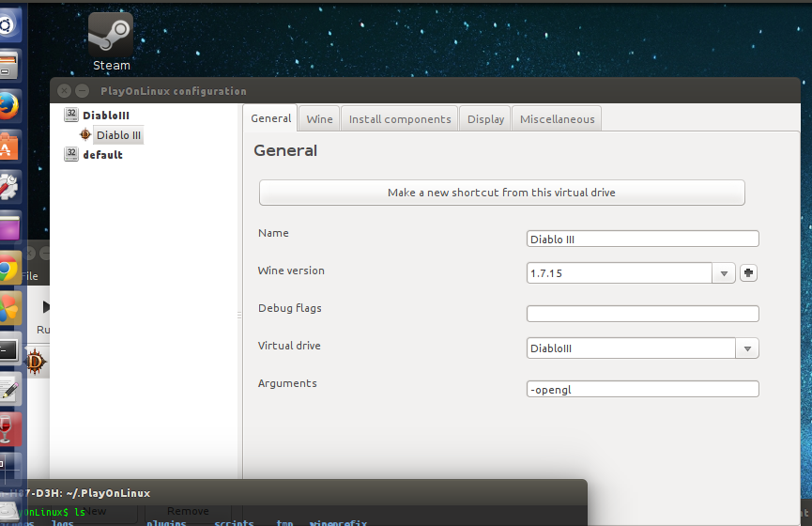Image resolution: width=812 pixels, height=526 pixels.
Task: Open the Files manager from the dock
Action: pyautogui.click(x=8, y=66)
